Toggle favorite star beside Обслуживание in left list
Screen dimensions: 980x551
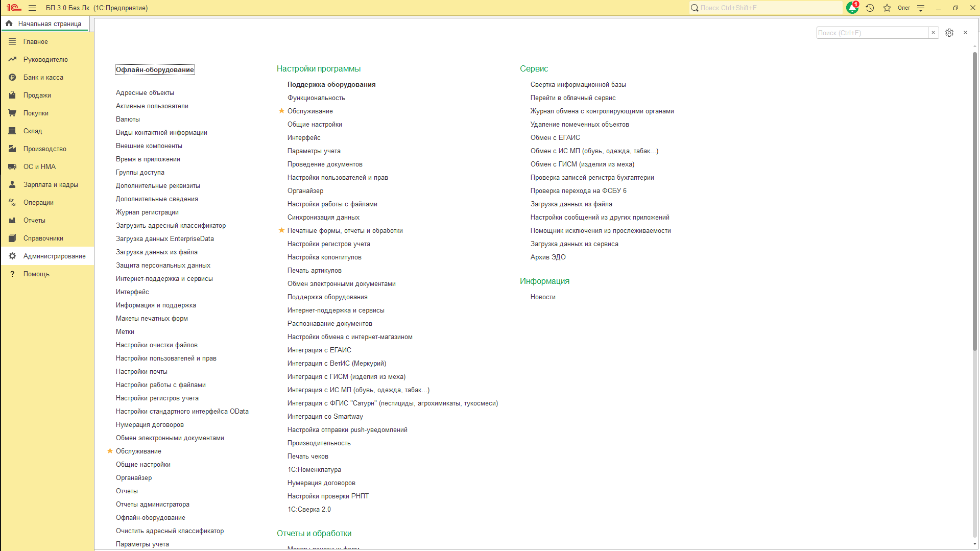click(110, 451)
